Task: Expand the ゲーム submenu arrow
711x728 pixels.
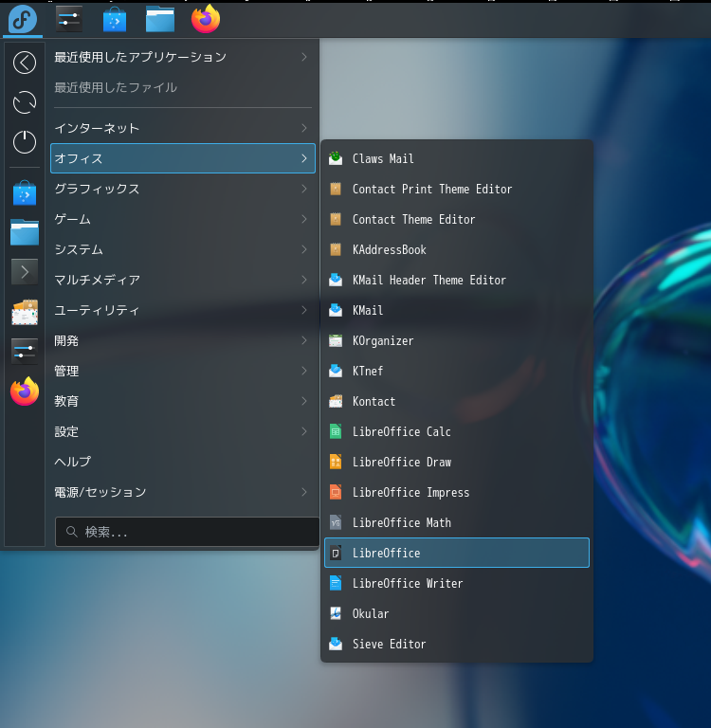Action: click(x=304, y=219)
